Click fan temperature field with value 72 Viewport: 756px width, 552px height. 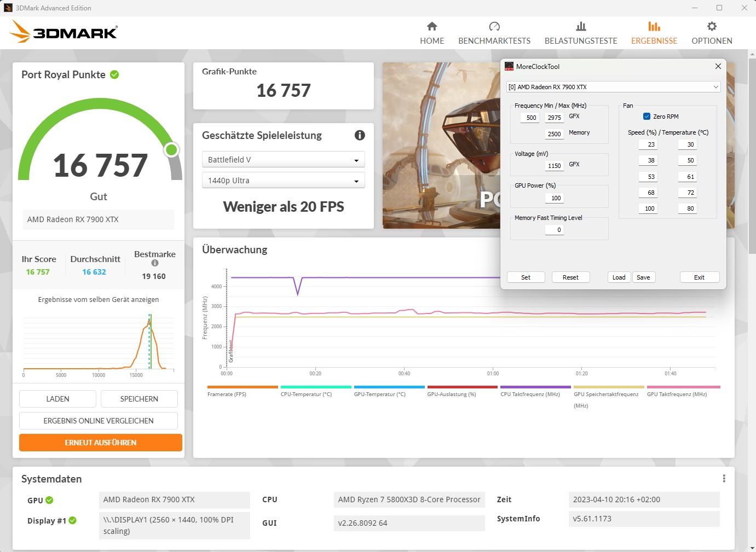point(688,193)
